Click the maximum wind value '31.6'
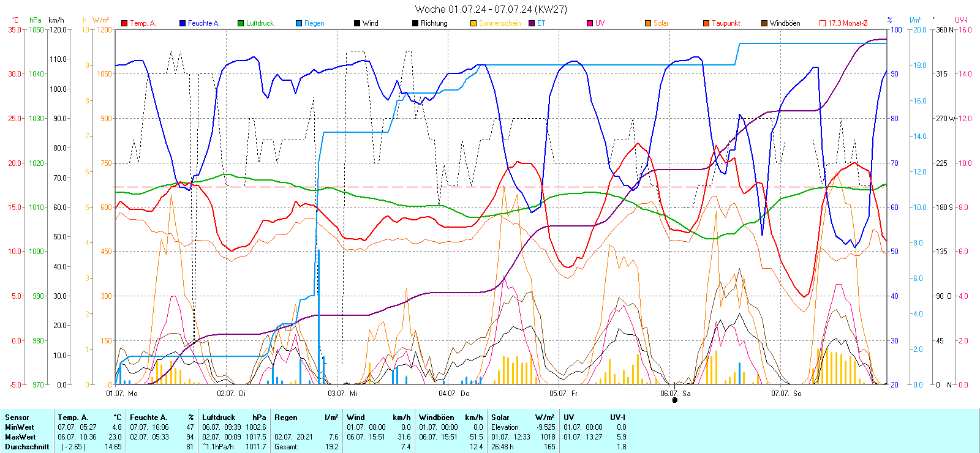Image resolution: width=980 pixels, height=453 pixels. tap(404, 437)
